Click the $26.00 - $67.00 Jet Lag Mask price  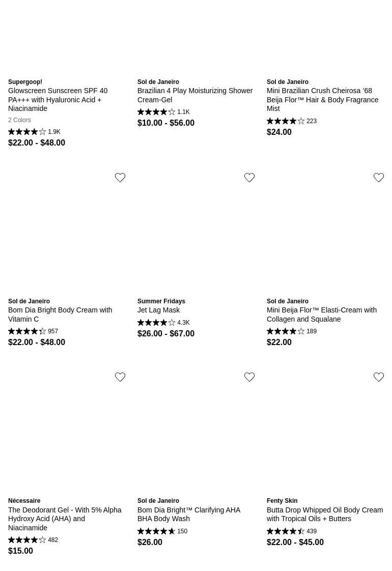pos(166,334)
